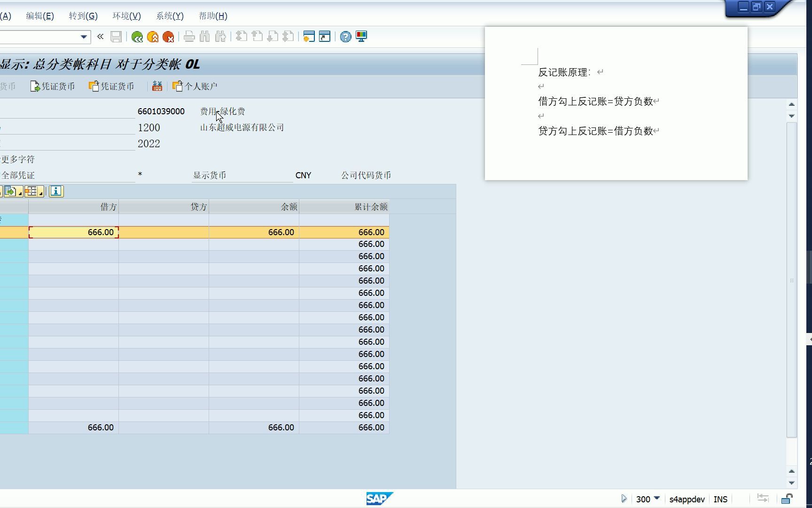Create a shortcut with toolbar icon
This screenshot has width=812, height=508.
(x=325, y=37)
